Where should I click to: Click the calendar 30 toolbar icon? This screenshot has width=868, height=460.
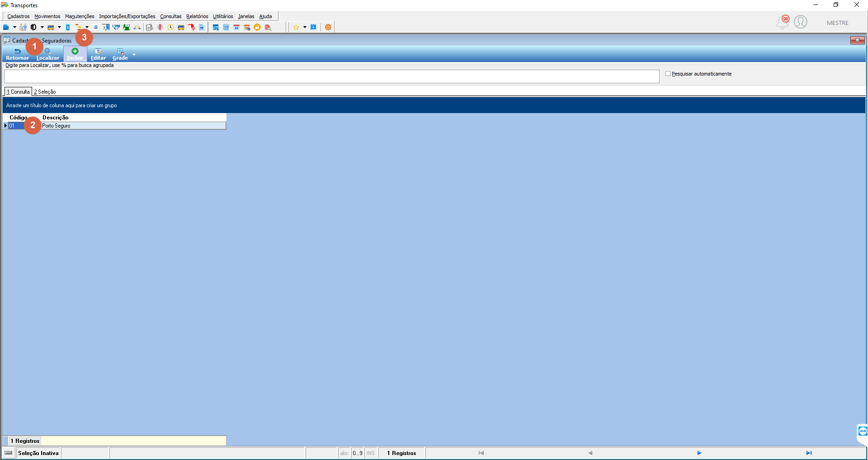click(236, 27)
